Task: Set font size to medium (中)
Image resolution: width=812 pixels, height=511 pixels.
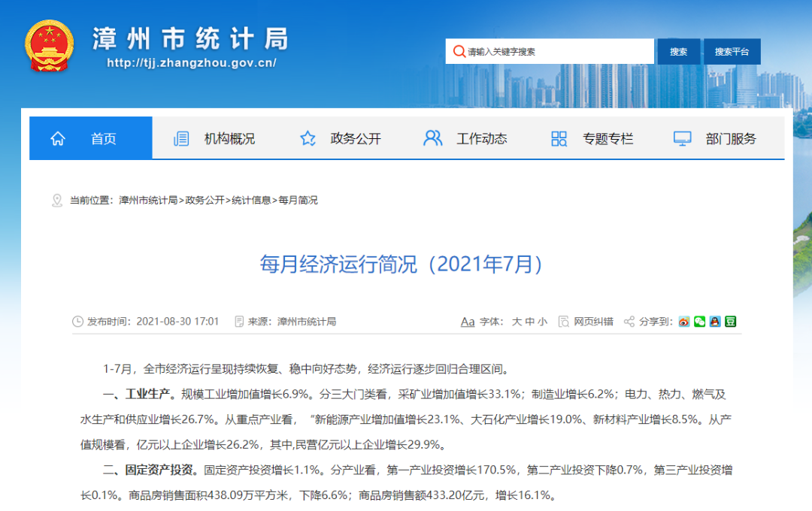Action: pos(530,322)
